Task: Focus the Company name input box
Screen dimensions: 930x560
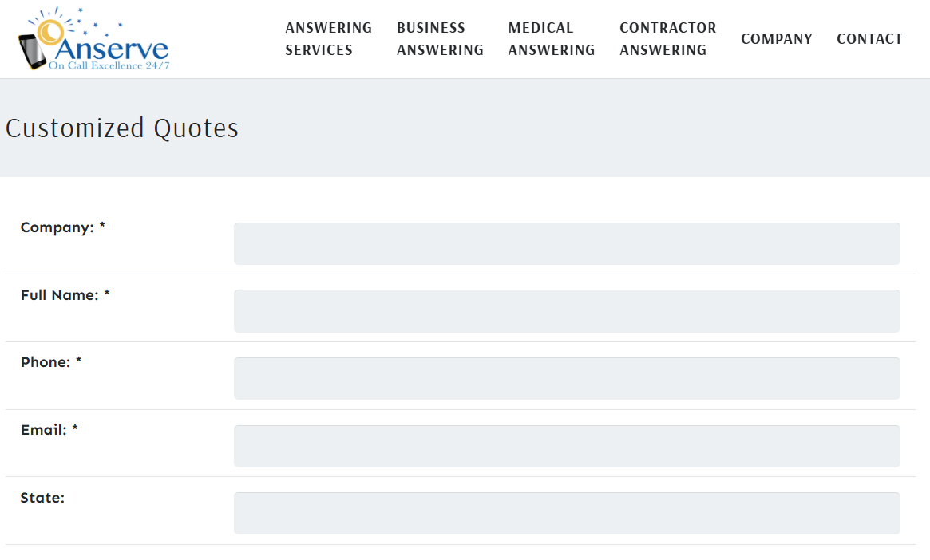Action: (566, 243)
